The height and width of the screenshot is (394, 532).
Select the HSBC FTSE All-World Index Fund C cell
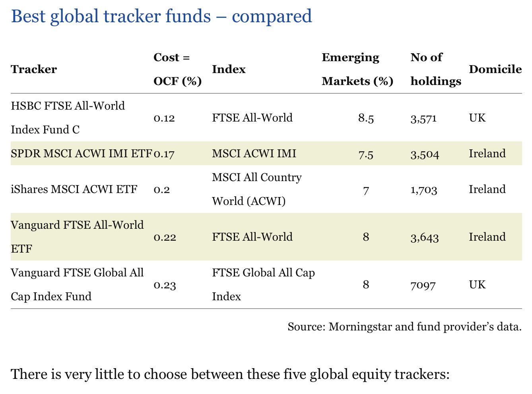68,118
